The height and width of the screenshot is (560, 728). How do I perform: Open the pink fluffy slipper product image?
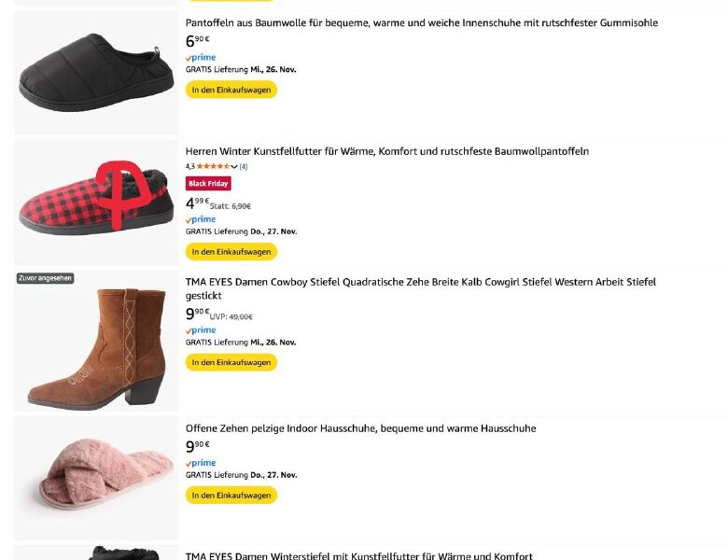(96, 478)
